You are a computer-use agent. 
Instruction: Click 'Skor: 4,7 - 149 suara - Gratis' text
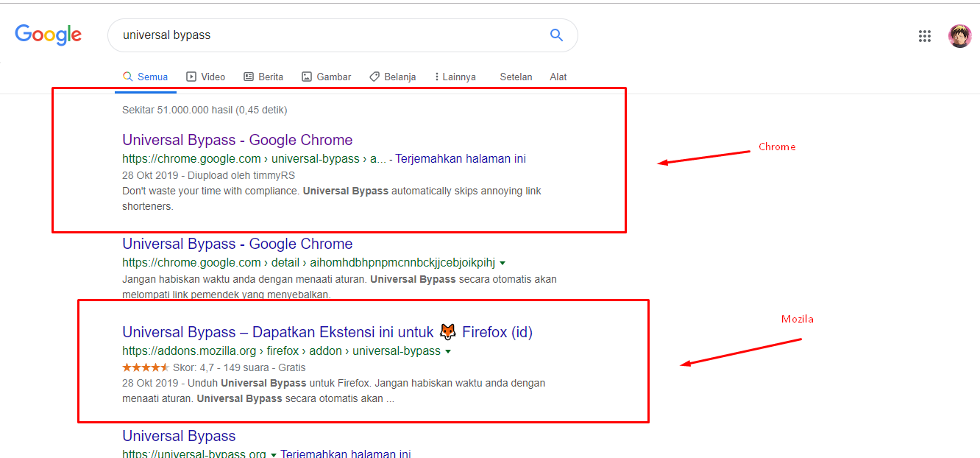coord(239,367)
